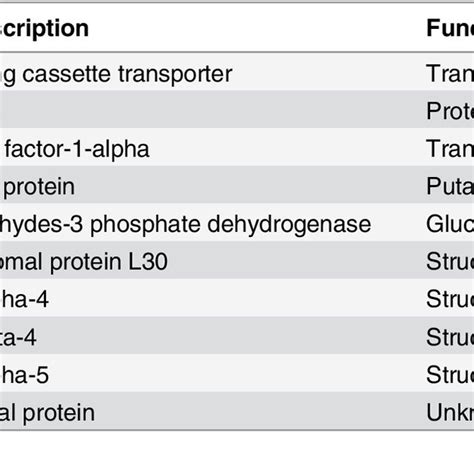This screenshot has width=474, height=474.
Task: Click 'Struc' function cell beside ha-4
Action: [450, 299]
